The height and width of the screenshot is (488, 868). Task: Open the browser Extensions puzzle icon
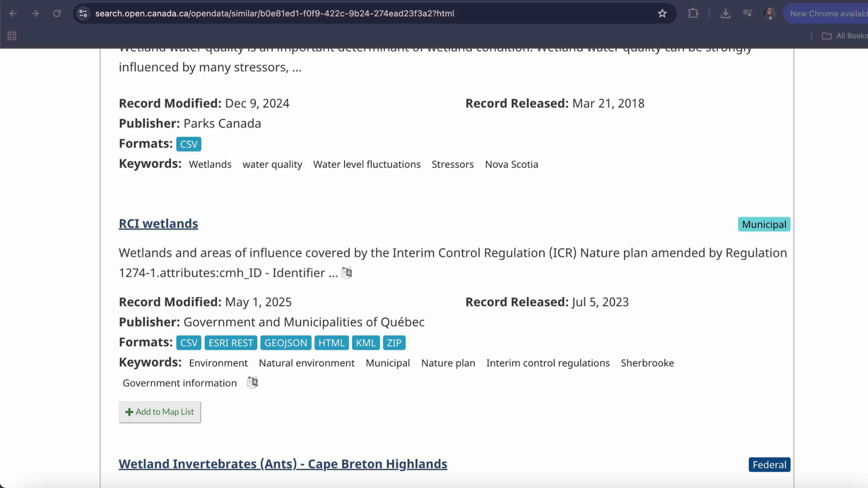coord(693,13)
